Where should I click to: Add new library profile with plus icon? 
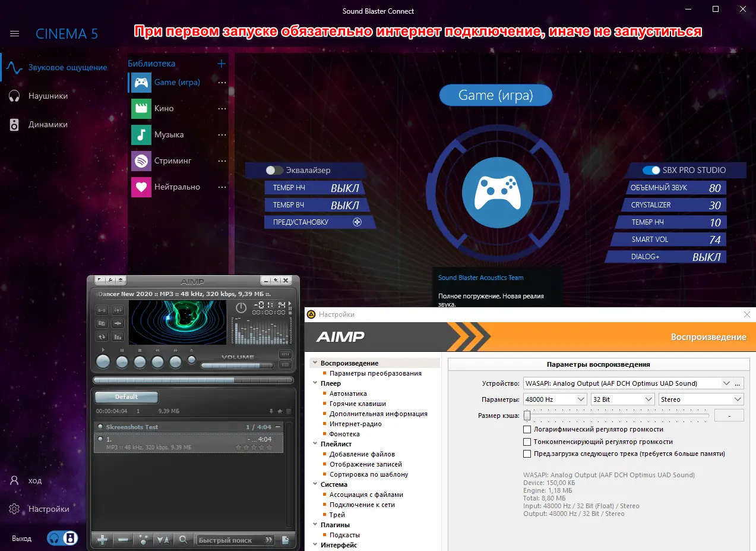pos(222,64)
